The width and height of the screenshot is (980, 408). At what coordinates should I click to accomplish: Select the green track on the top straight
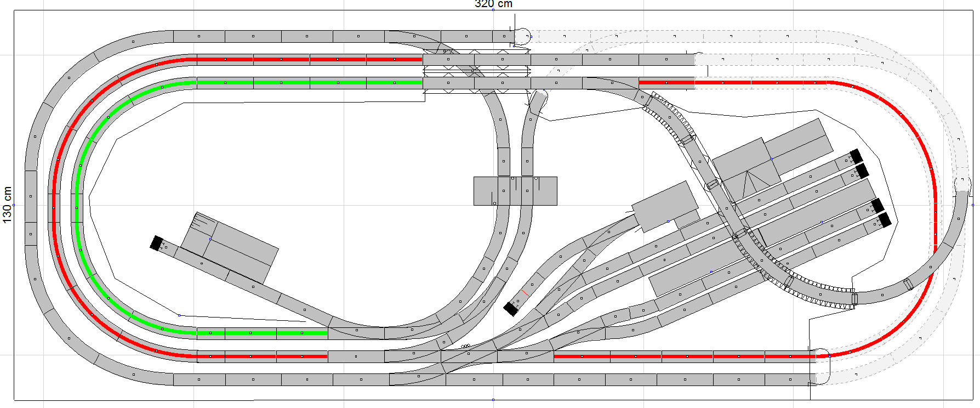[310, 83]
